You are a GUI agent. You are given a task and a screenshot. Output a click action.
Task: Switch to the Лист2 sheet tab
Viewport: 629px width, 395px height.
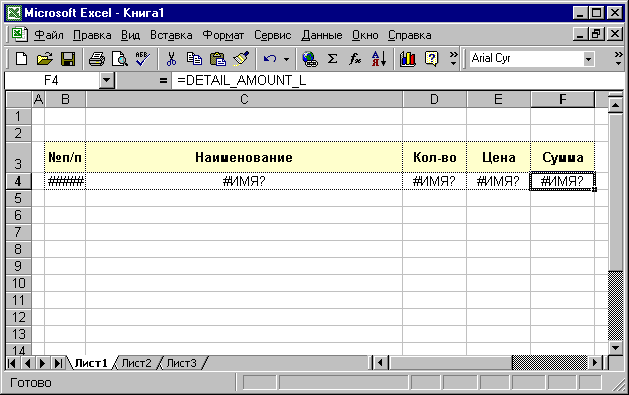136,363
